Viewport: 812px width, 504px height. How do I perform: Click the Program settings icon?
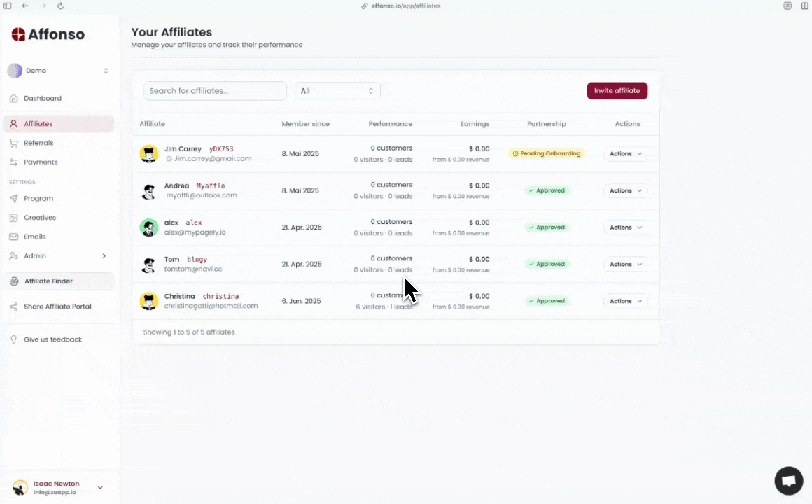15,199
